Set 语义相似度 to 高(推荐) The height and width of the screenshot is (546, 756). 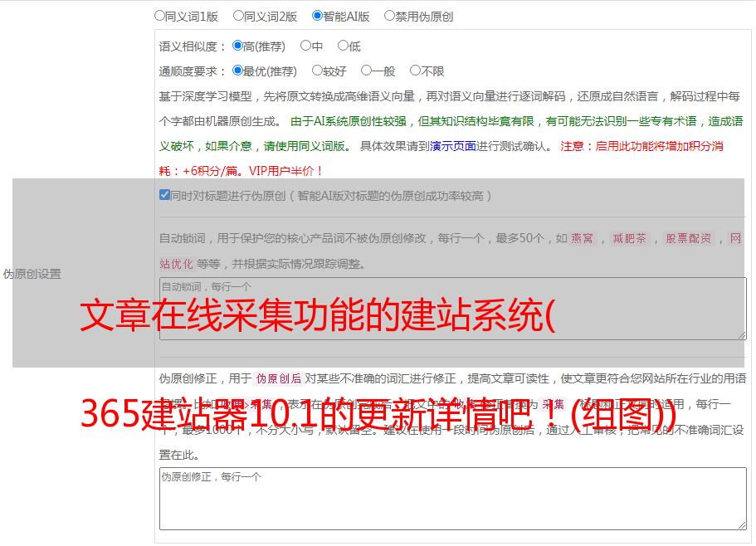click(237, 46)
